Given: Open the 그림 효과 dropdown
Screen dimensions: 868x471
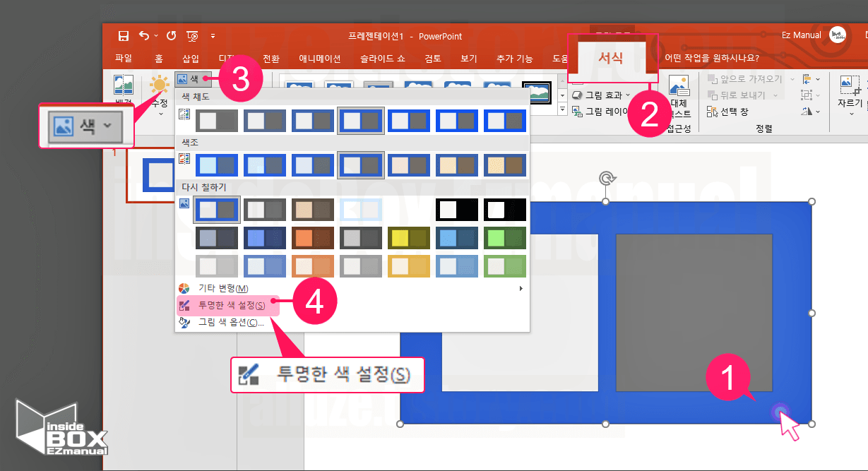Looking at the screenshot, I should (600, 95).
